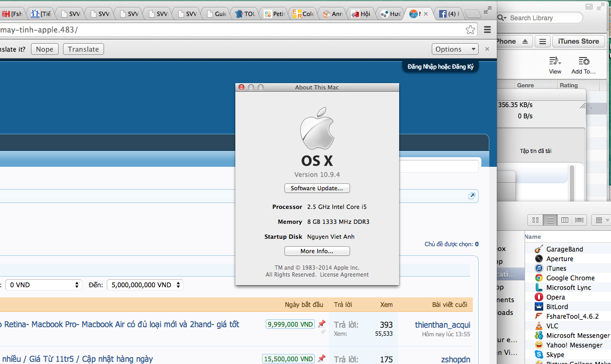Switch to the Hội tab in Chrome

tap(361, 14)
